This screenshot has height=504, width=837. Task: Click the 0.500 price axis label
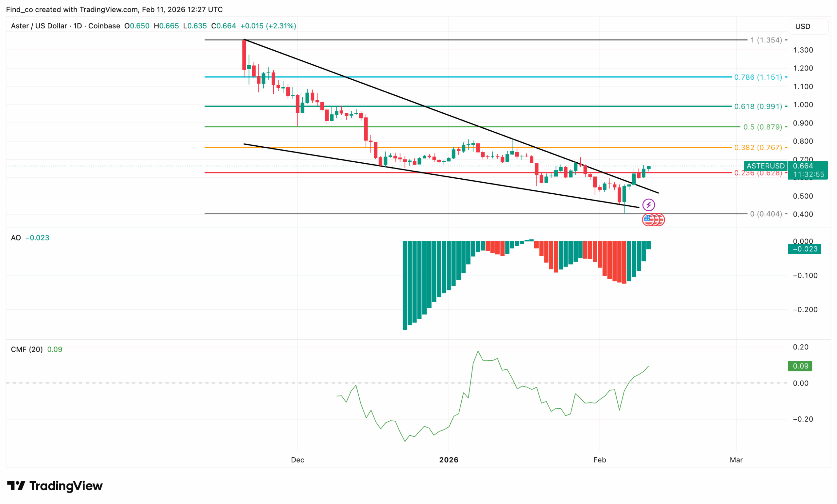[x=803, y=196]
